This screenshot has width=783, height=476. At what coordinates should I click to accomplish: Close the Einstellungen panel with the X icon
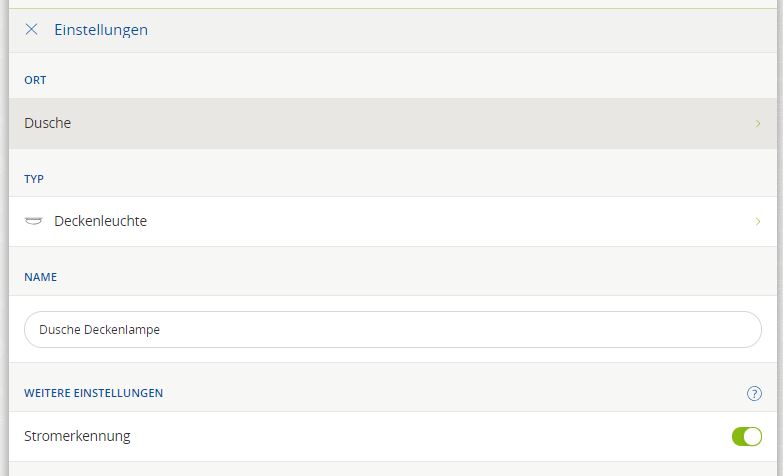coord(32,30)
